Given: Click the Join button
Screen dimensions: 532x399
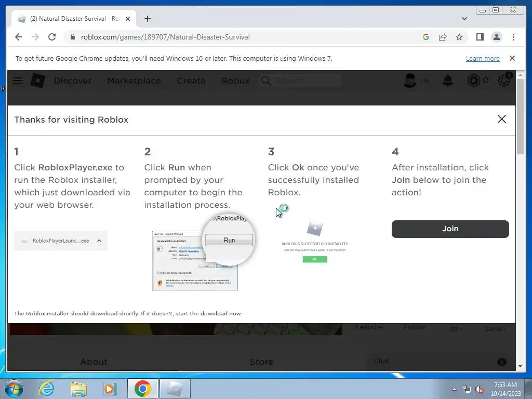Looking at the screenshot, I should (x=450, y=229).
